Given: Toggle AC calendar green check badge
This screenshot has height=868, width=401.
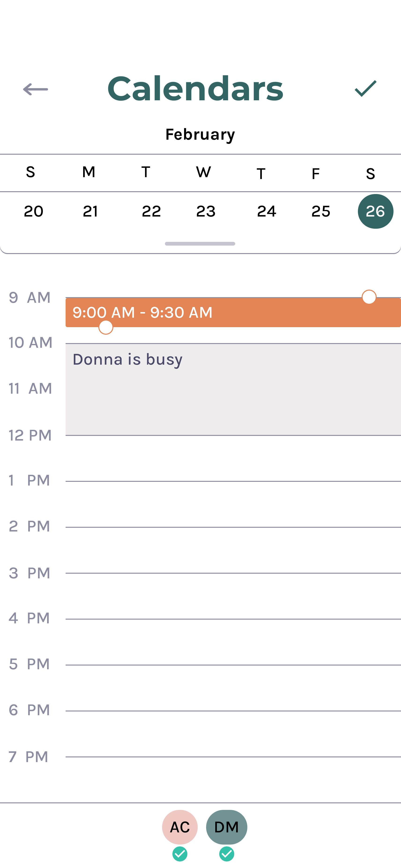Looking at the screenshot, I should (x=180, y=854).
